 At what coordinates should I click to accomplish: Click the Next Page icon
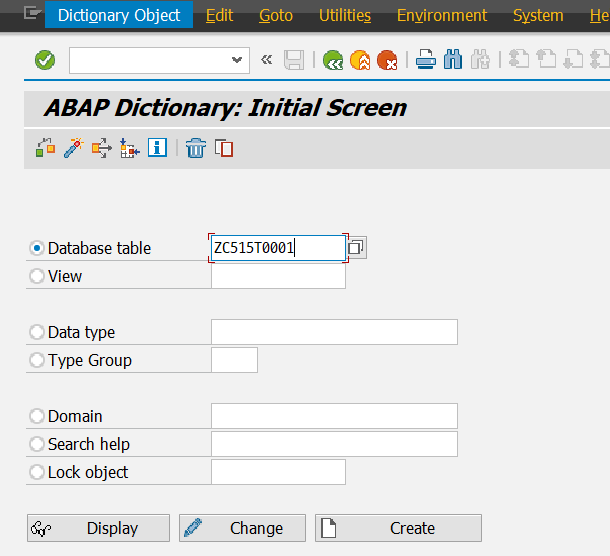573,60
